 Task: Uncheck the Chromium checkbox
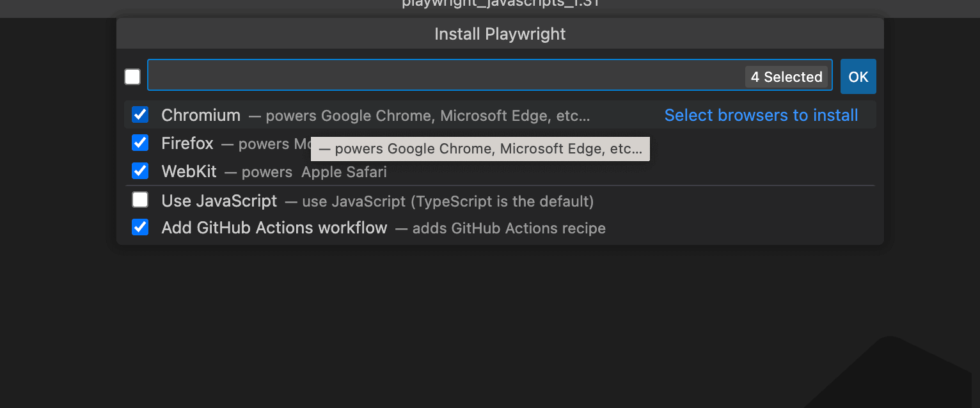(140, 115)
